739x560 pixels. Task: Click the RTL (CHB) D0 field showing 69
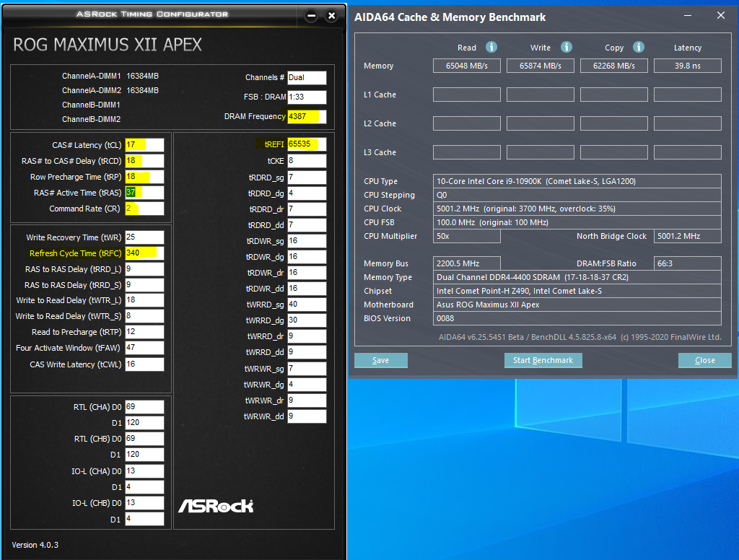coord(144,439)
